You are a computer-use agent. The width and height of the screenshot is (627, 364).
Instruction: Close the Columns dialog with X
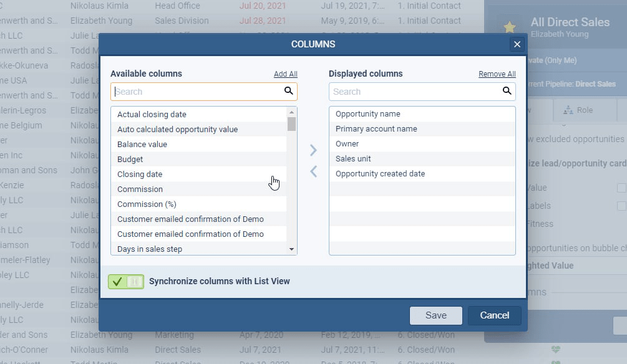517,44
